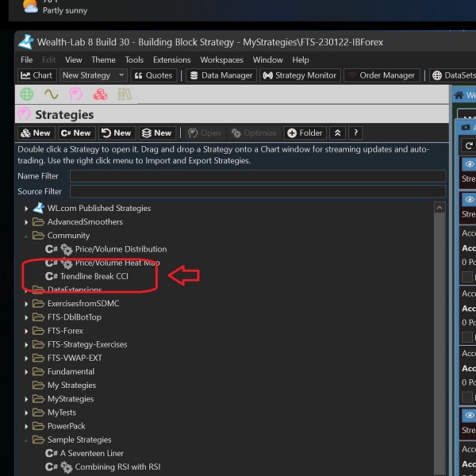Image resolution: width=476 pixels, height=476 pixels.
Task: Select the My Strategies folder
Action: point(71,386)
